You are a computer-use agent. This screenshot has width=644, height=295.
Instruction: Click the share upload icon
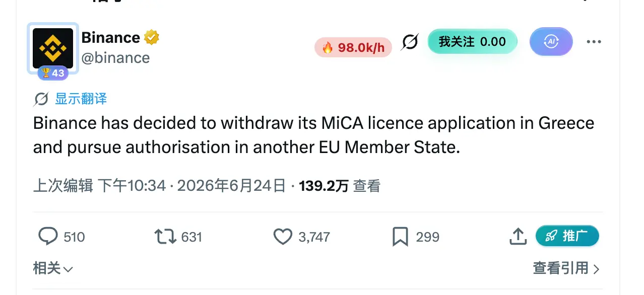click(x=518, y=236)
